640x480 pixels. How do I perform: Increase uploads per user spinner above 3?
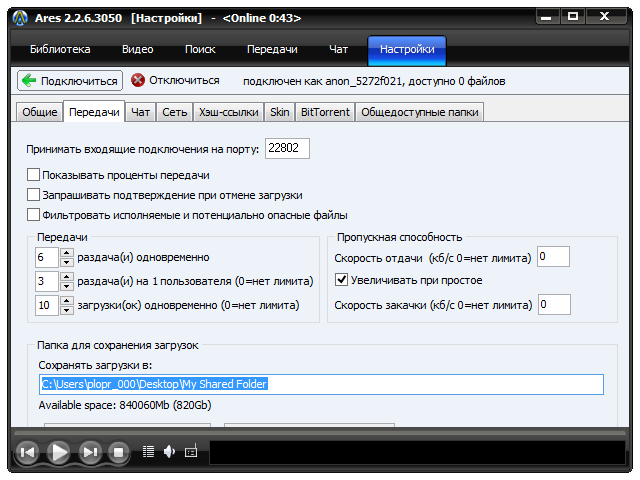click(x=67, y=277)
